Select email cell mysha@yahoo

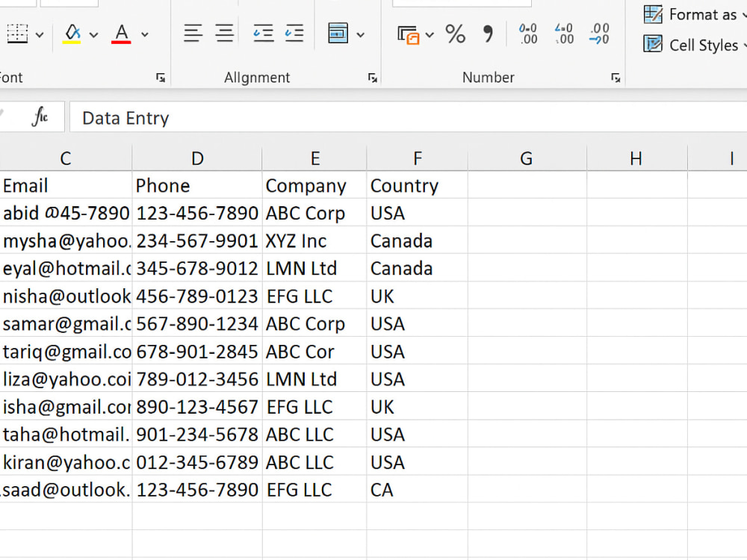pos(66,240)
